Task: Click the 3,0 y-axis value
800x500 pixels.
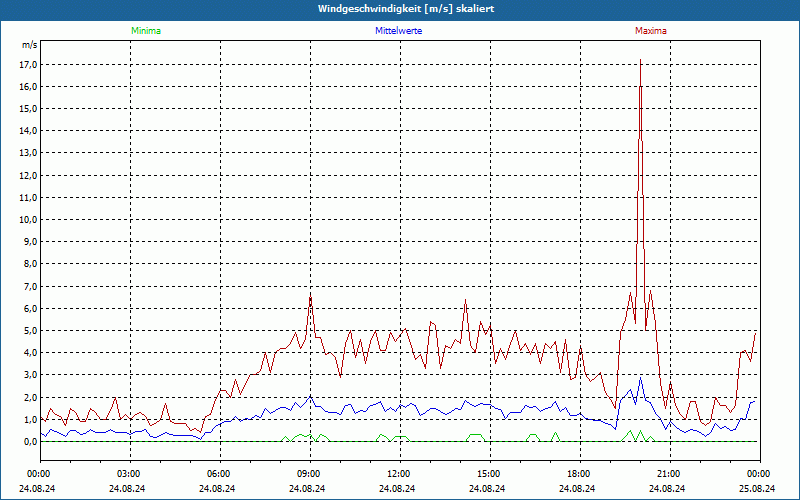Action: click(31, 375)
